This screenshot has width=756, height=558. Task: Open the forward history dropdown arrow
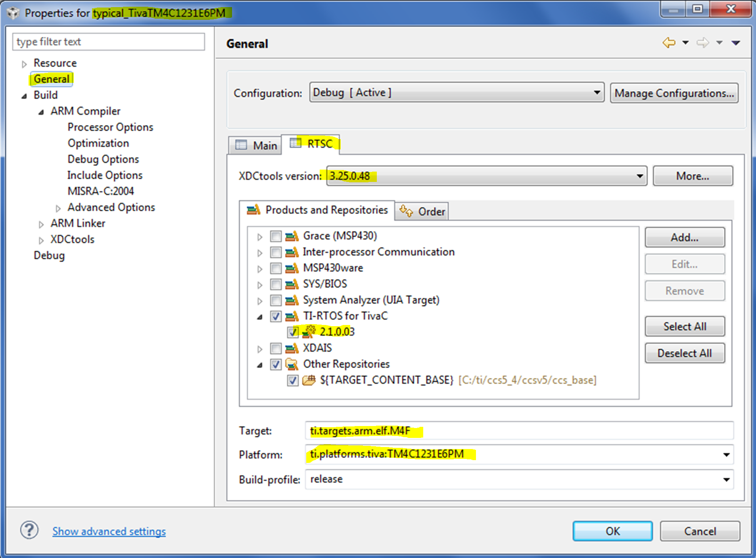[719, 42]
